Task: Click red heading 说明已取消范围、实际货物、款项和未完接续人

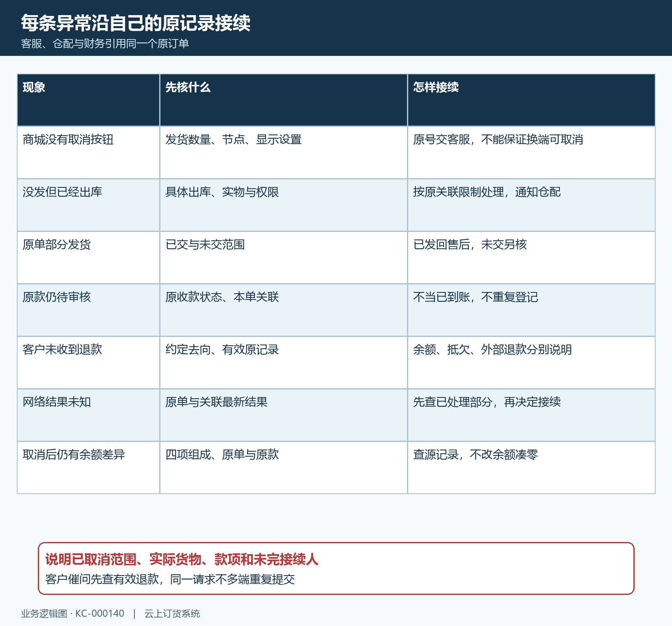Action: (x=182, y=559)
